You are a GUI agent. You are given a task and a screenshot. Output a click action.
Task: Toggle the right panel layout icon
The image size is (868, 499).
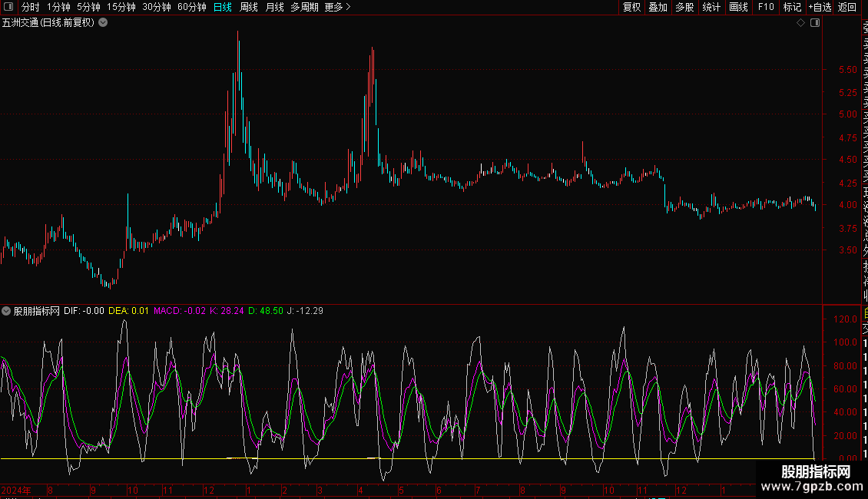[x=815, y=23]
